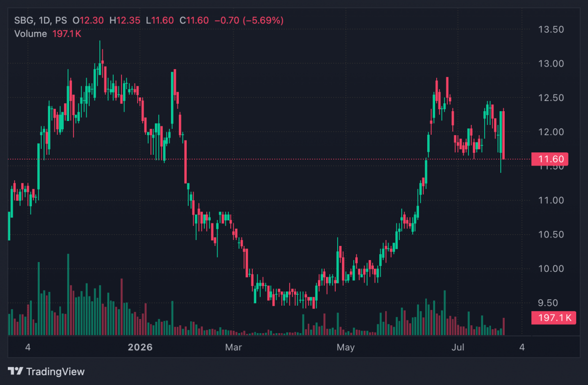Select the 2026 time axis marker
This screenshot has height=385, width=588.
140,348
